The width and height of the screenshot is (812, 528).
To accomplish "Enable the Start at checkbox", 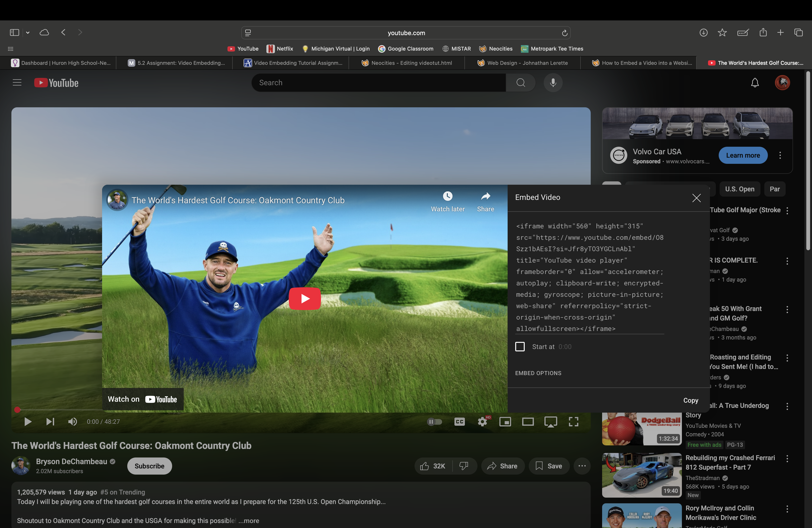I will (520, 347).
